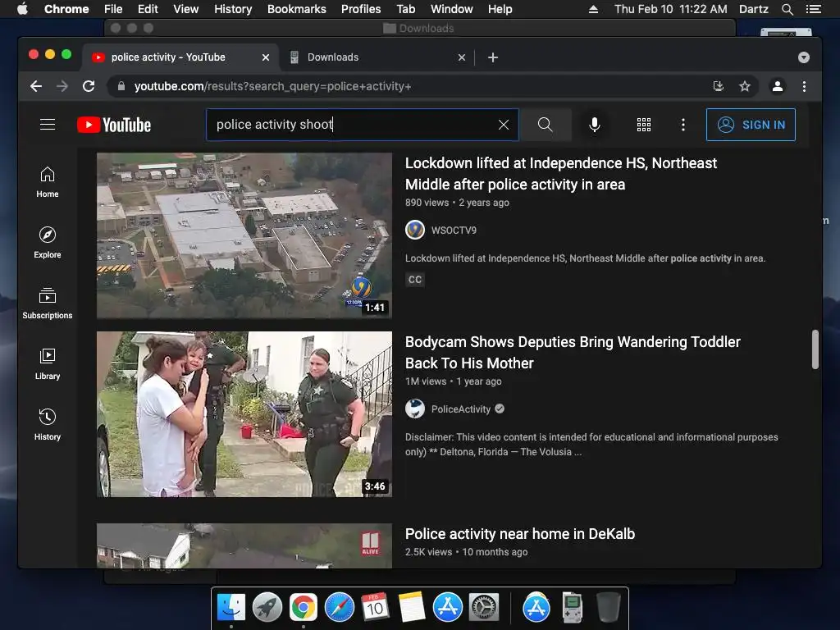Open the History menu in menu bar
The width and height of the screenshot is (840, 630).
tap(233, 9)
